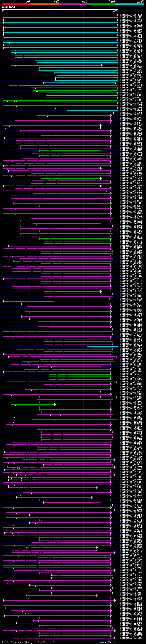Click the UniRef100_A7QP61 entry
The height and width of the screenshot is (644, 146).
(131, 120)
